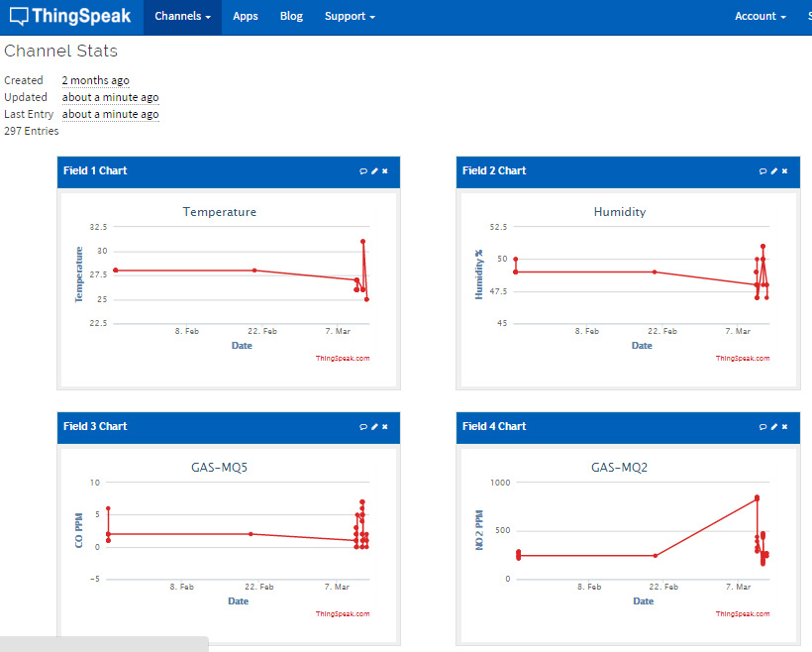
Task: Edit Field 1 Chart with pencil icon
Action: [374, 171]
